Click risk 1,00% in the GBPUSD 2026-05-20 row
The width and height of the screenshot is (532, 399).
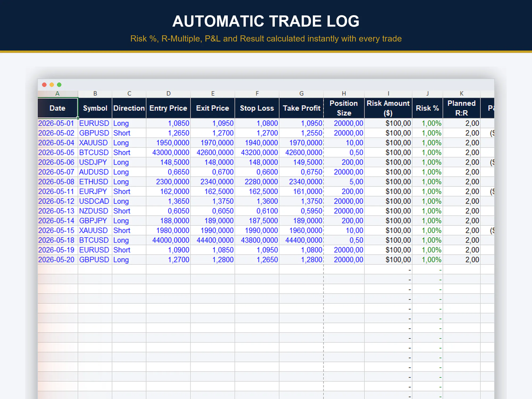(427, 260)
